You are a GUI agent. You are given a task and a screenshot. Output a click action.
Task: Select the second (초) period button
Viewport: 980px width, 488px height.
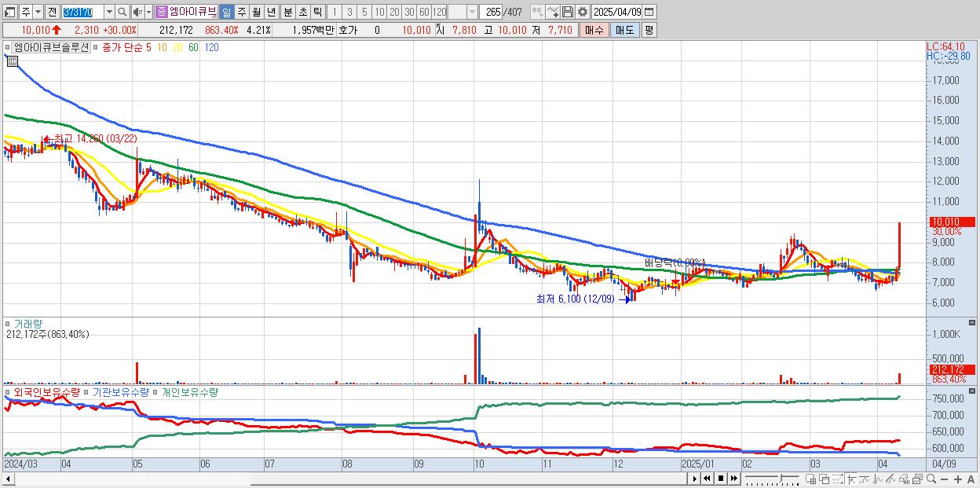click(x=302, y=12)
